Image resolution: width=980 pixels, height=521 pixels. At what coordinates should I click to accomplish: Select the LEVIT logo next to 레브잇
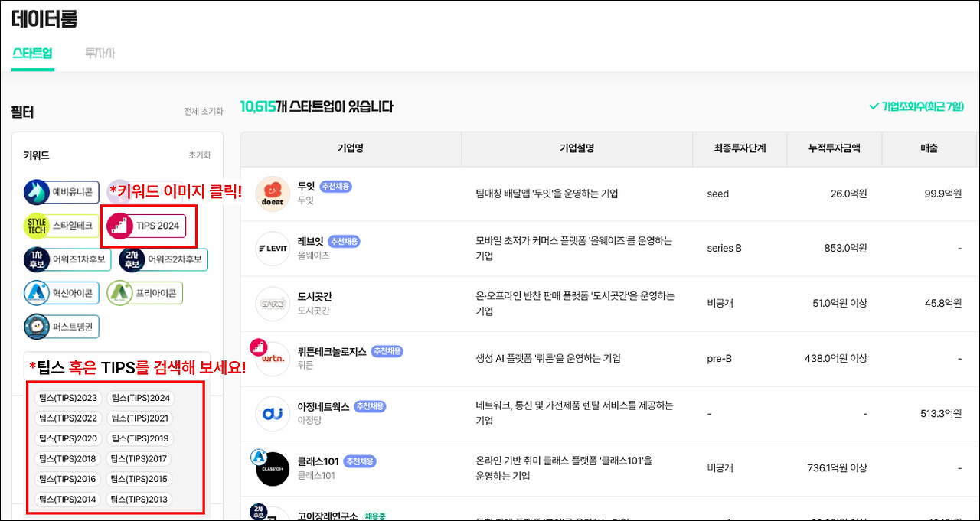tap(273, 248)
